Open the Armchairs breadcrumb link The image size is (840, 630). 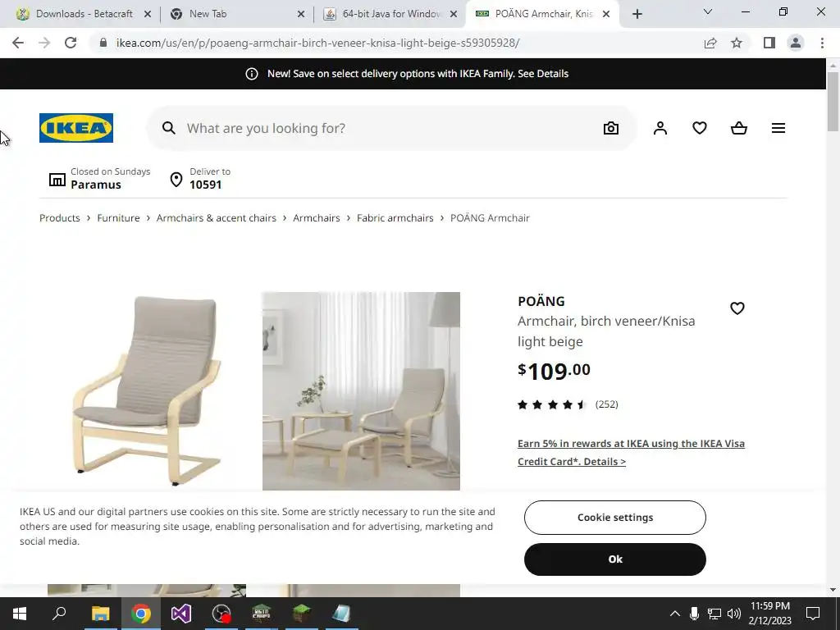[x=317, y=218]
